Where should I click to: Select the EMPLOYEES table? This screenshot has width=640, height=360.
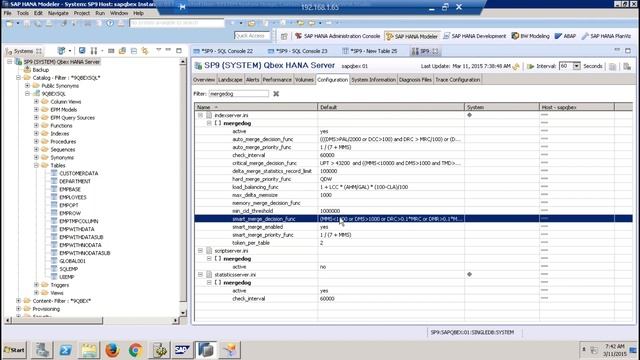tap(73, 197)
